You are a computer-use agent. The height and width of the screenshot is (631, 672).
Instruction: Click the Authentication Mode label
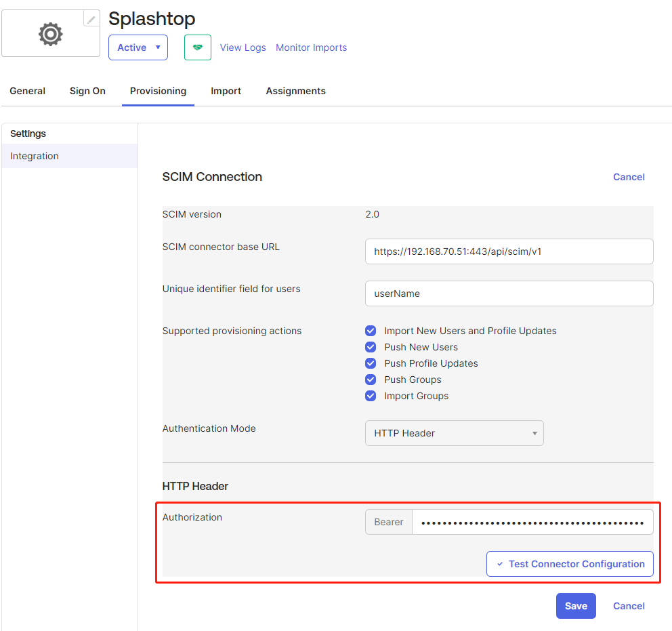coord(209,428)
